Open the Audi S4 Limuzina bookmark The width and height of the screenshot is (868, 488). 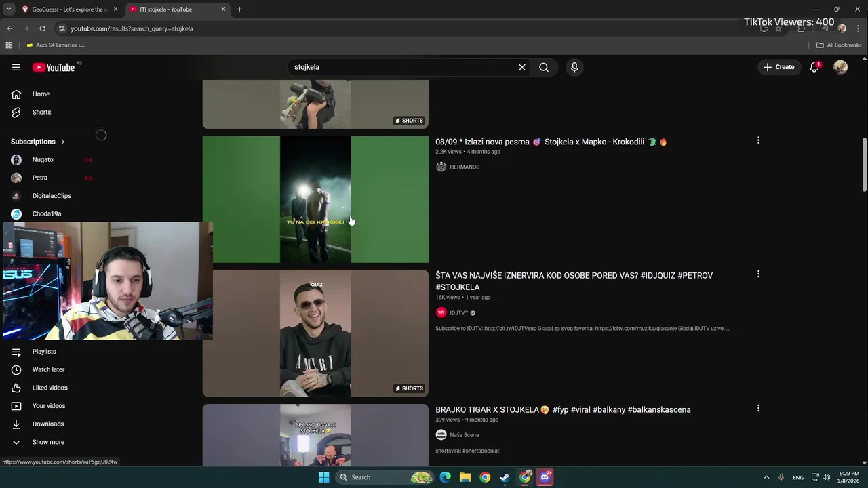point(56,45)
